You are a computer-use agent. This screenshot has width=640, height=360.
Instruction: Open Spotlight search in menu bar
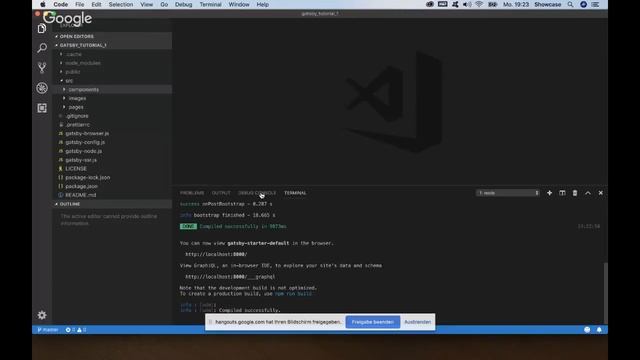pos(570,4)
